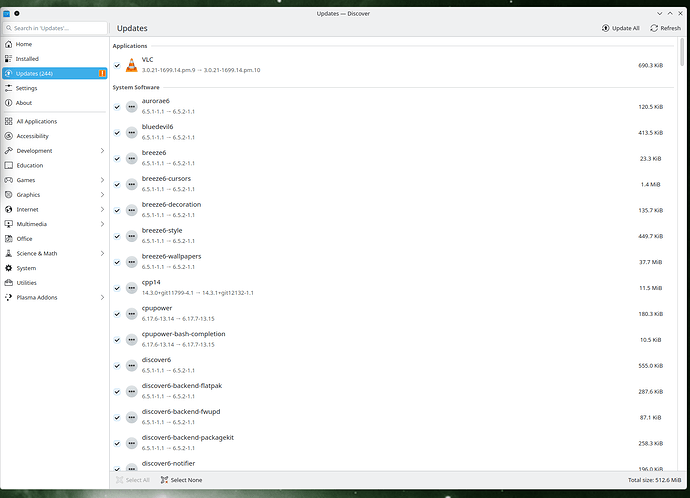Click the discover6-backend-fwupd package icon
This screenshot has height=498, width=690.
[132, 417]
